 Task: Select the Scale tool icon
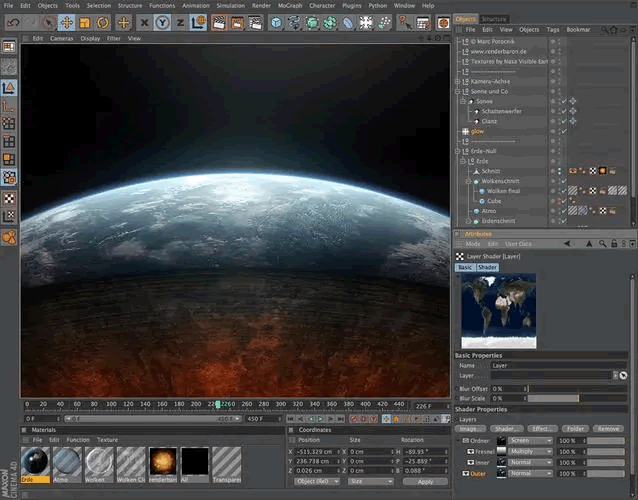tap(84, 22)
